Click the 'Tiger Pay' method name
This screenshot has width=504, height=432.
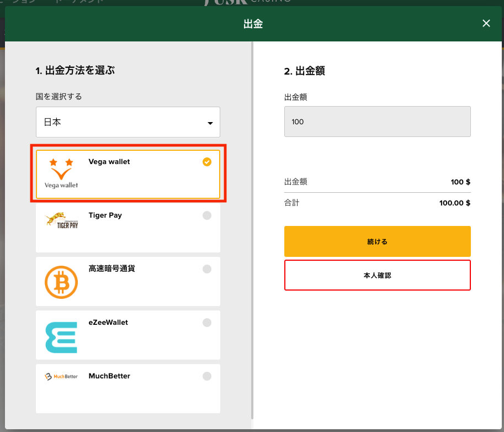[x=105, y=215]
